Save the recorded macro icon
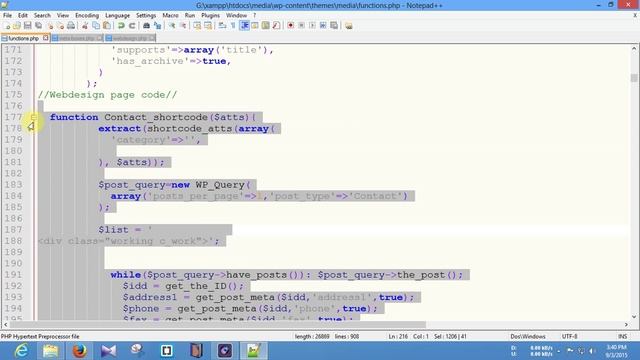640x360 pixels. [x=334, y=26]
